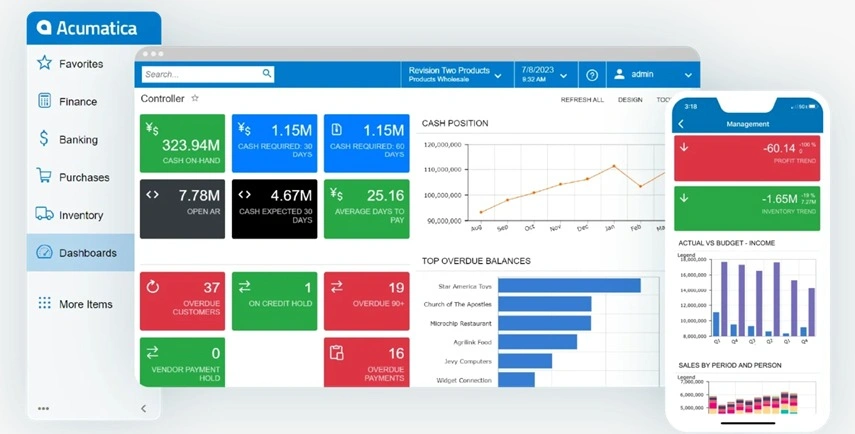The width and height of the screenshot is (855, 434).
Task: Open the Purchases cart icon
Action: coord(44,176)
